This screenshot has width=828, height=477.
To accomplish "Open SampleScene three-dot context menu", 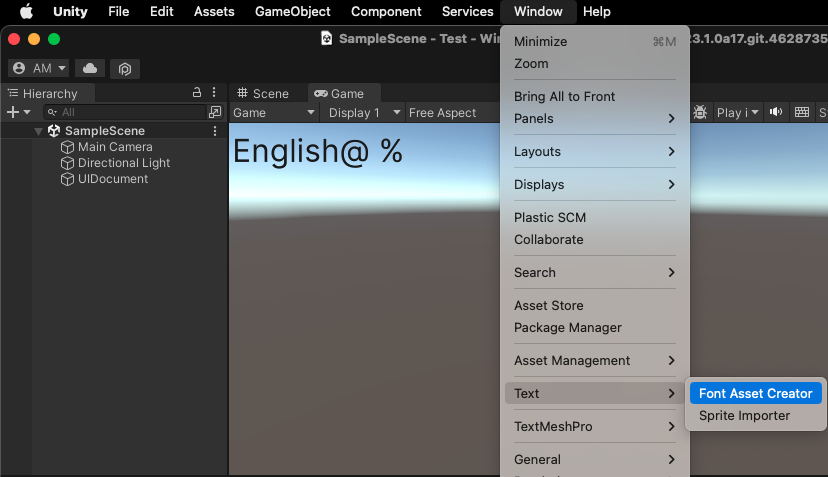I will [x=214, y=130].
